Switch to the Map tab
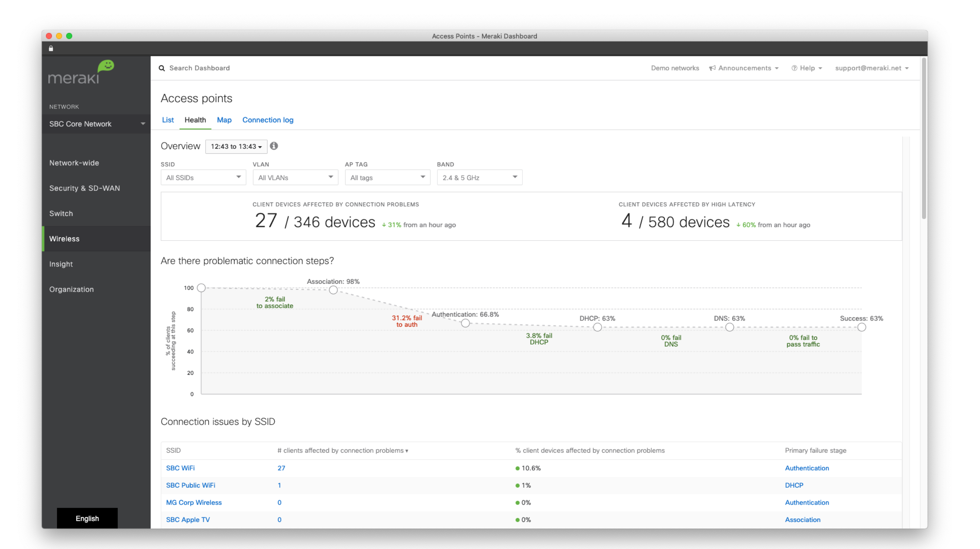The image size is (980, 549). 224,120
